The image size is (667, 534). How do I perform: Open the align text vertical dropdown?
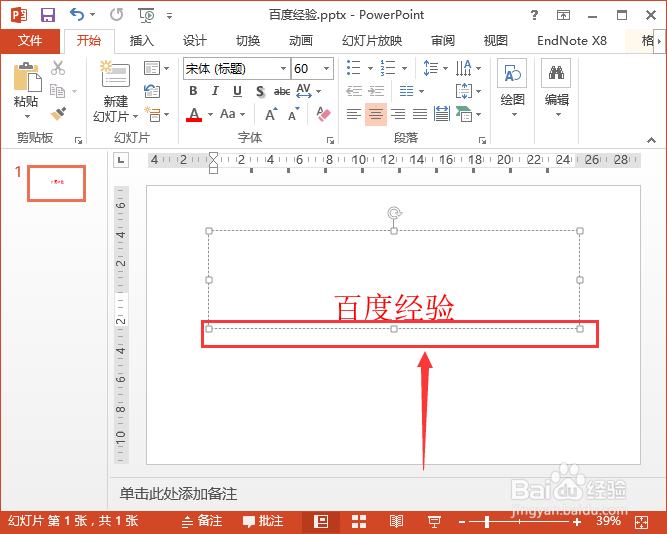click(468, 91)
